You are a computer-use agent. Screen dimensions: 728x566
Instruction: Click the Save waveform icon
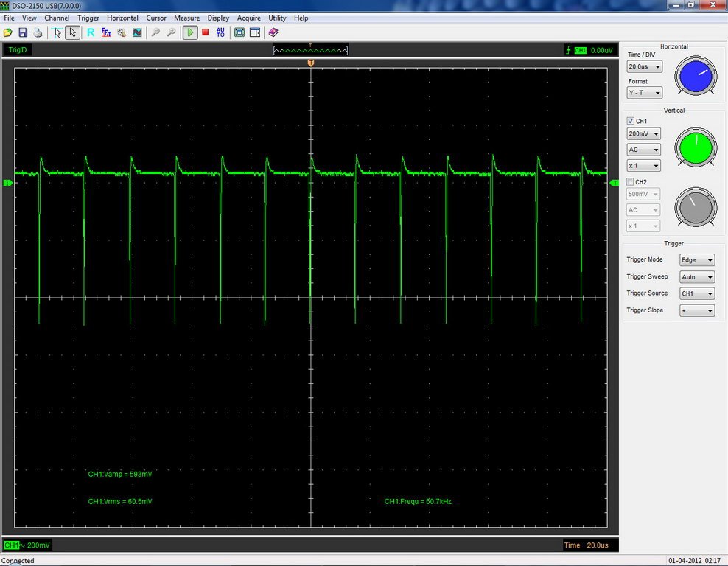click(x=24, y=32)
